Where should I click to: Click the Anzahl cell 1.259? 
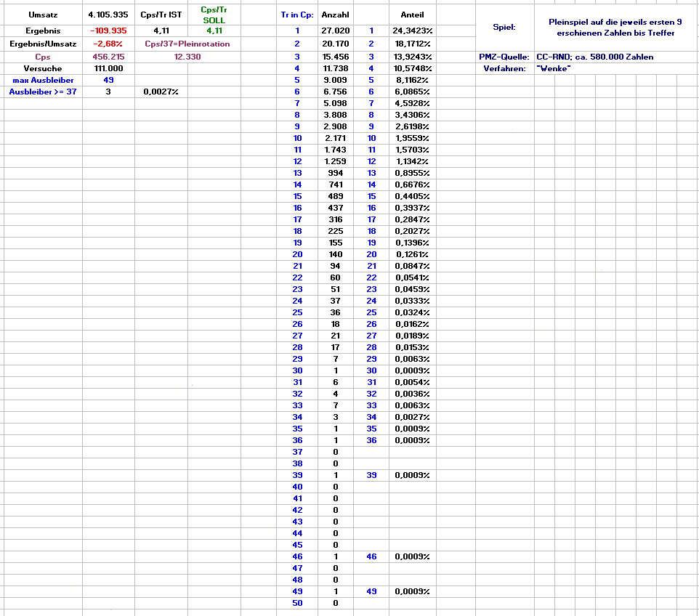coord(335,161)
